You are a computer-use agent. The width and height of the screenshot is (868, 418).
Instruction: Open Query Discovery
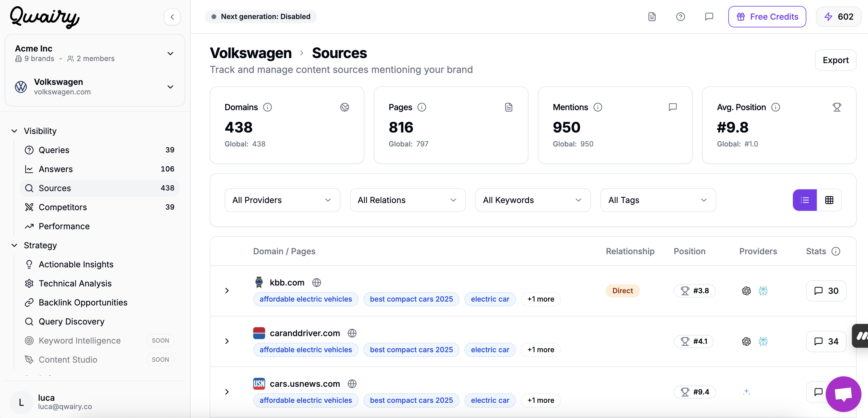click(x=99, y=322)
